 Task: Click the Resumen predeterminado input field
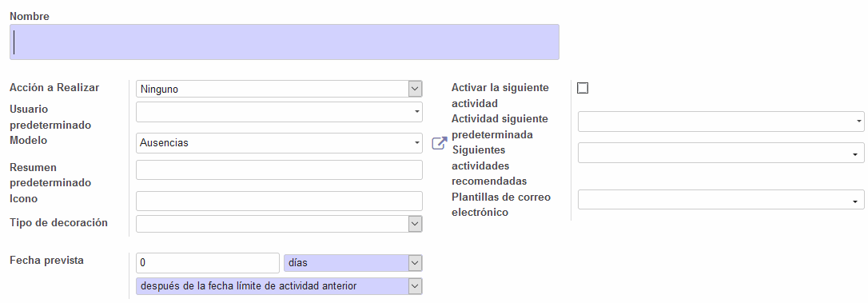pos(279,170)
